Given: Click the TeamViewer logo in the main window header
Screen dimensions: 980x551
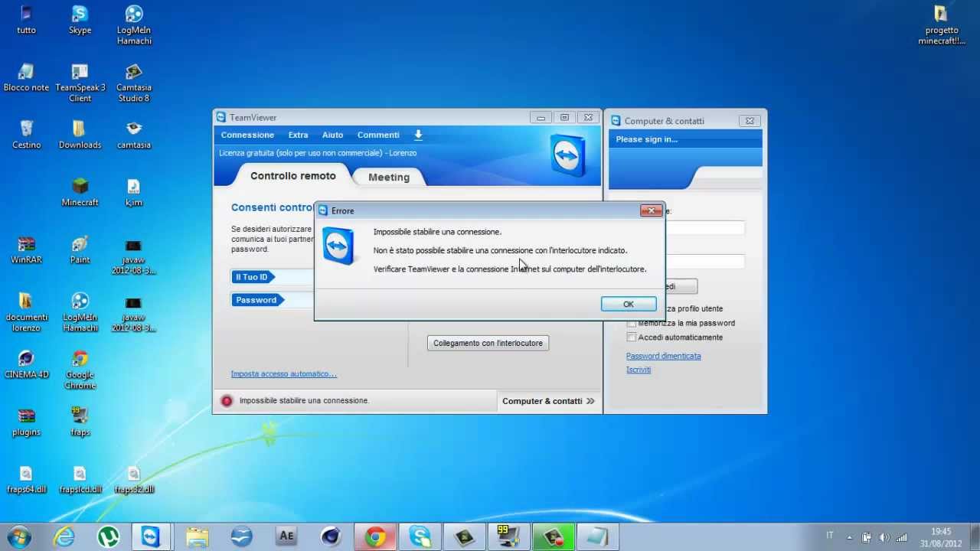Looking at the screenshot, I should pos(567,155).
